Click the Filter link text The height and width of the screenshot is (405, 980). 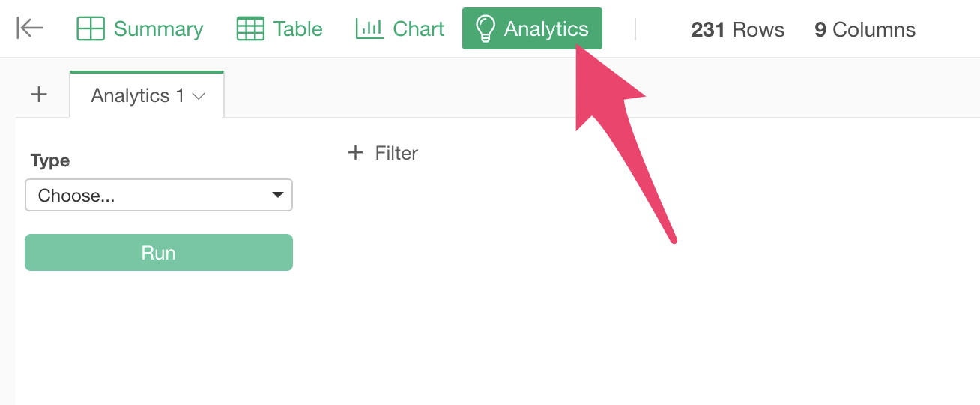click(x=396, y=153)
